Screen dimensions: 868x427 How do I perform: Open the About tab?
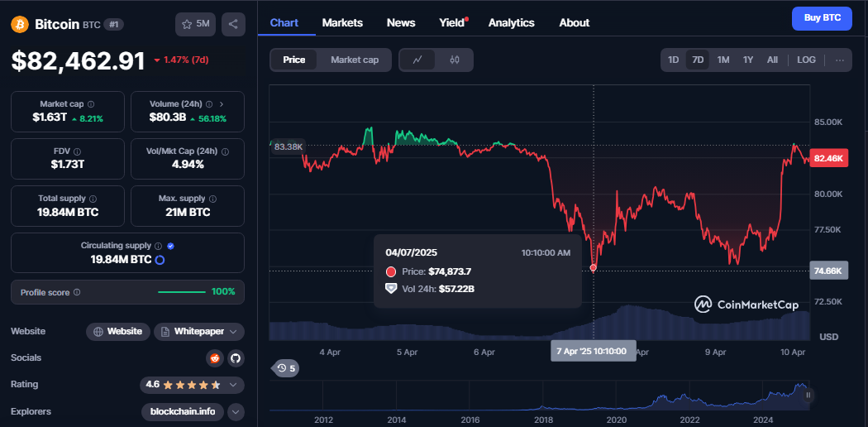pyautogui.click(x=574, y=22)
